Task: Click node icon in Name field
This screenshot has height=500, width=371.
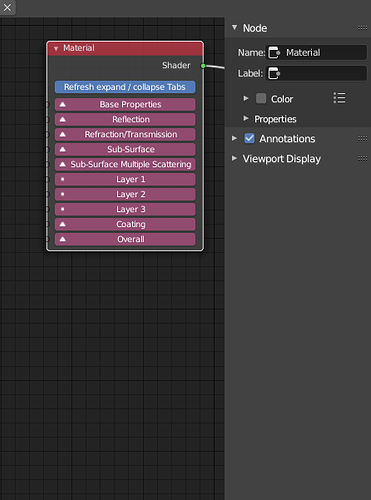Action: [274, 53]
